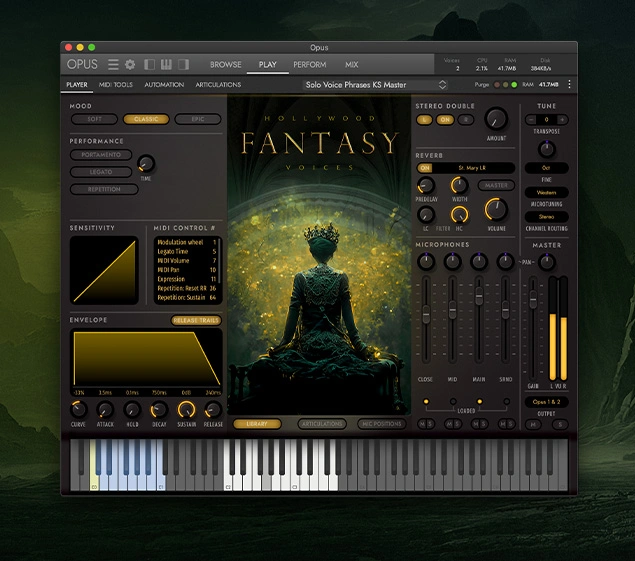Click the Library button
The width and height of the screenshot is (635, 561).
coord(257,424)
